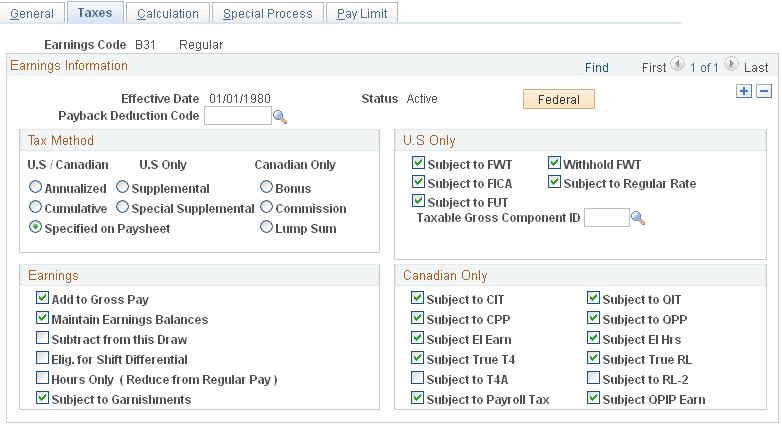Open the Taxable Gross Component ID lookup
Viewport: 782px width, 427px height.
point(638,218)
